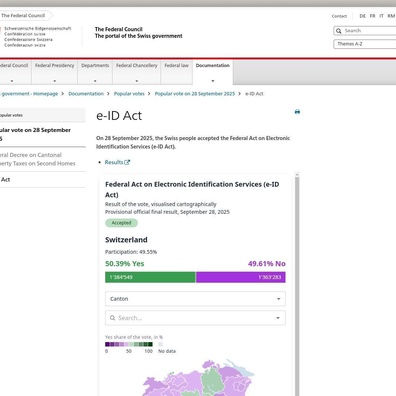Click into the map Search... field

(195, 318)
